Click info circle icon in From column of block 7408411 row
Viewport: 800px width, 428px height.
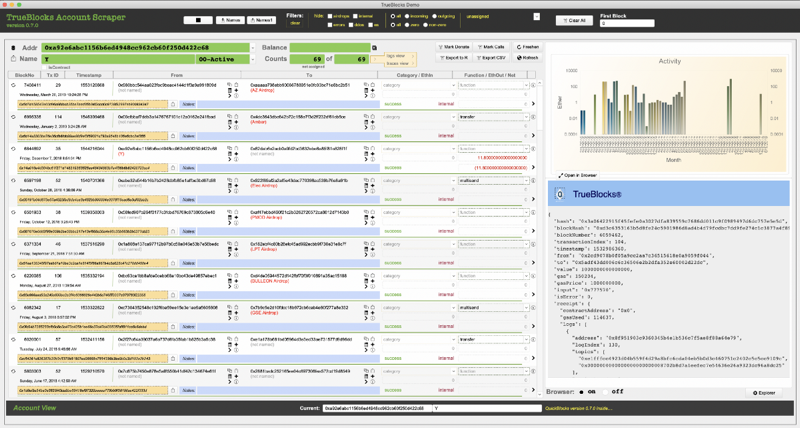[236, 95]
